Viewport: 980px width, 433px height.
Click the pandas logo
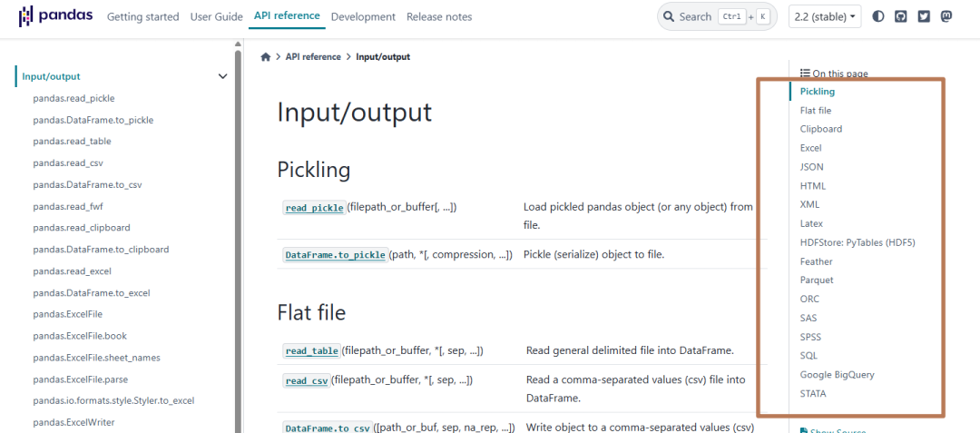[x=55, y=16]
